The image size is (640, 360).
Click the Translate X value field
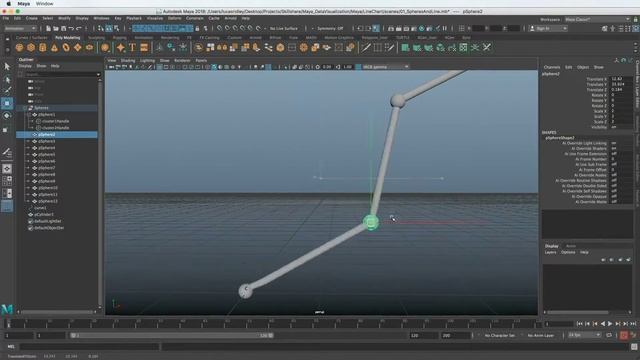[x=620, y=79]
